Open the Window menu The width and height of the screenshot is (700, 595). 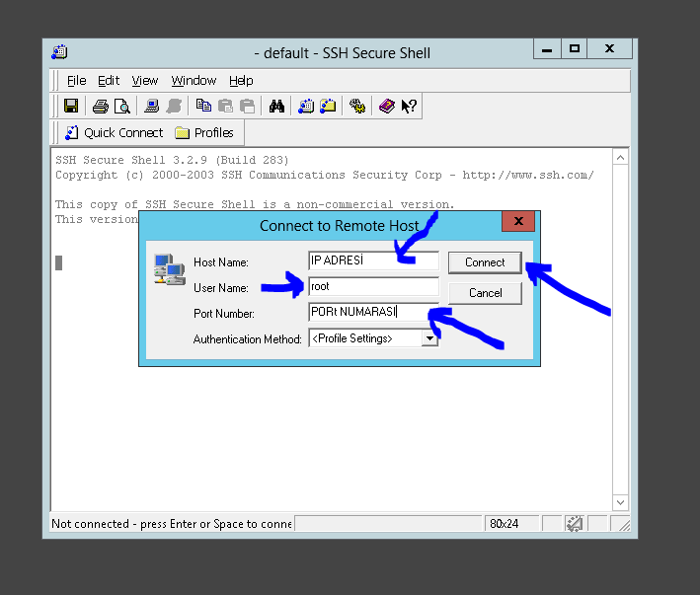(x=194, y=81)
